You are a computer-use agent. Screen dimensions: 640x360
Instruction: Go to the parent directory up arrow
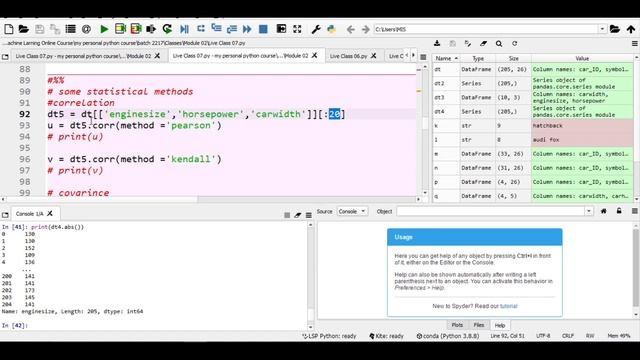click(631, 29)
